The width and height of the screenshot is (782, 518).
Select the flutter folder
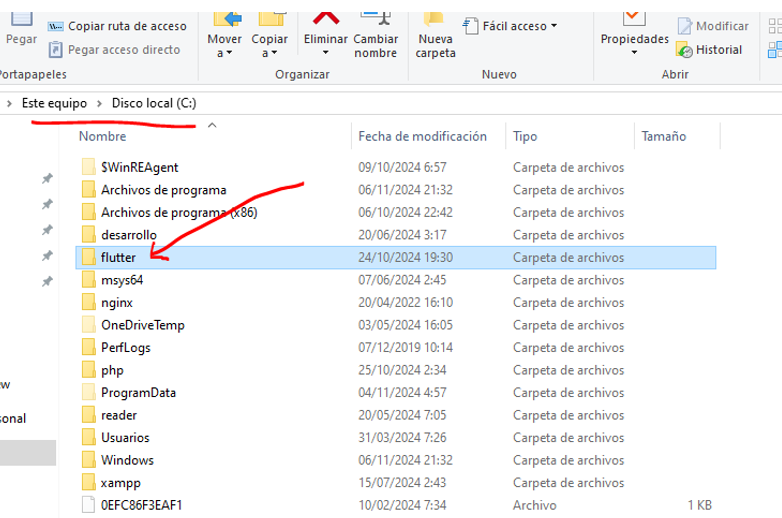(x=118, y=257)
